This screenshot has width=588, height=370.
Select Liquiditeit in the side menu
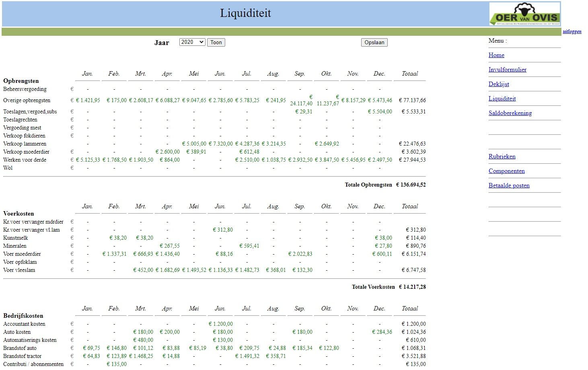point(502,99)
